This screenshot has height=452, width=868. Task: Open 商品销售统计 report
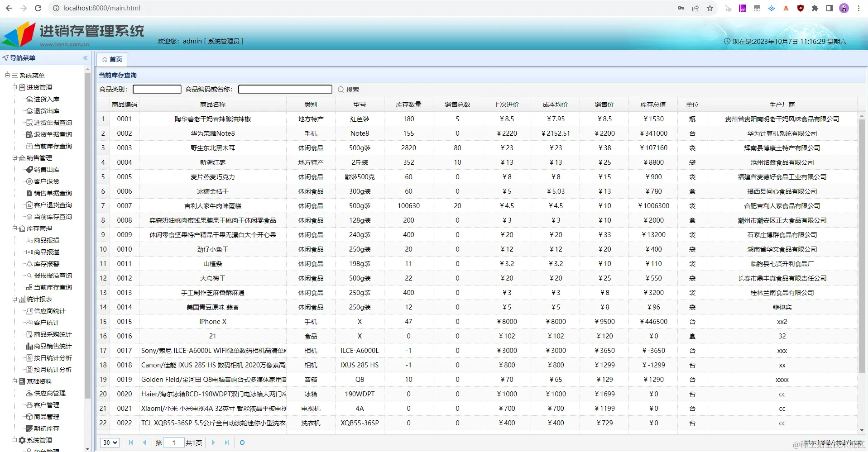pos(53,346)
